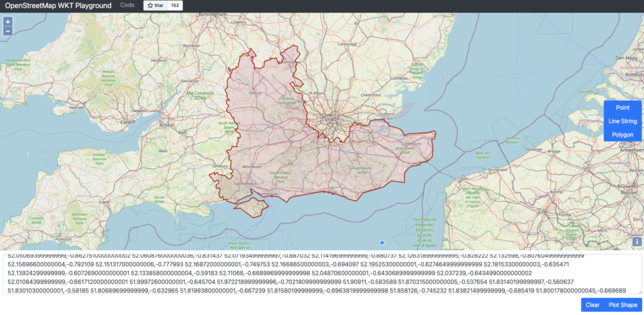Zoom out of the map
This screenshot has height=315, width=644.
tap(8, 30)
